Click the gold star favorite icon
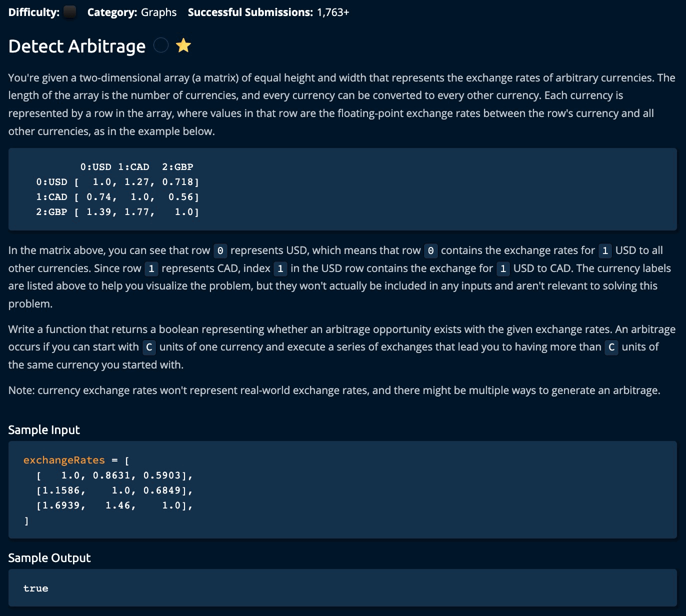Viewport: 686px width, 616px height. coord(183,46)
